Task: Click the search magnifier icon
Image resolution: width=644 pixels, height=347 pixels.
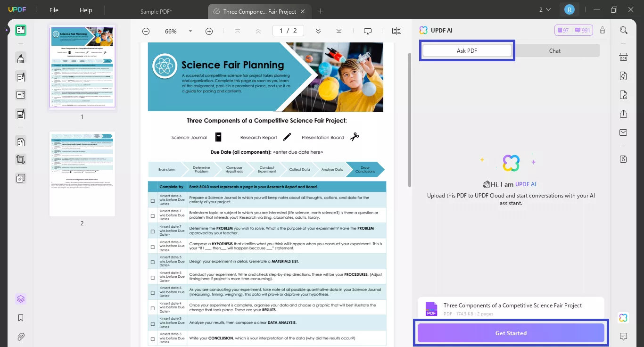Action: pyautogui.click(x=623, y=31)
